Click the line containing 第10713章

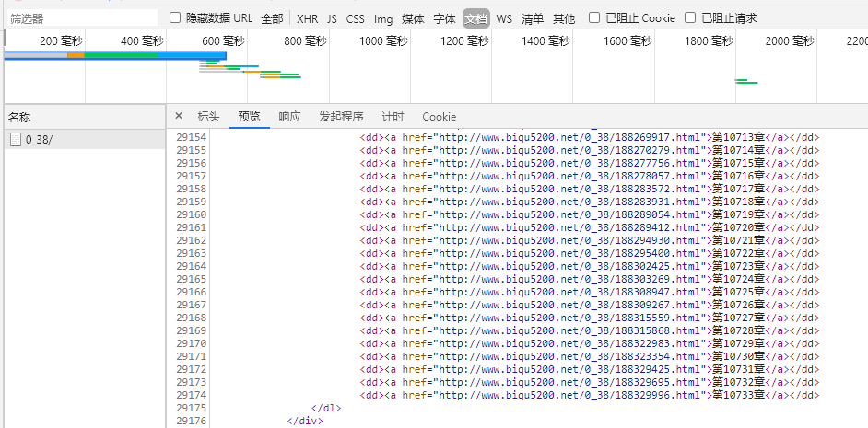[590, 137]
